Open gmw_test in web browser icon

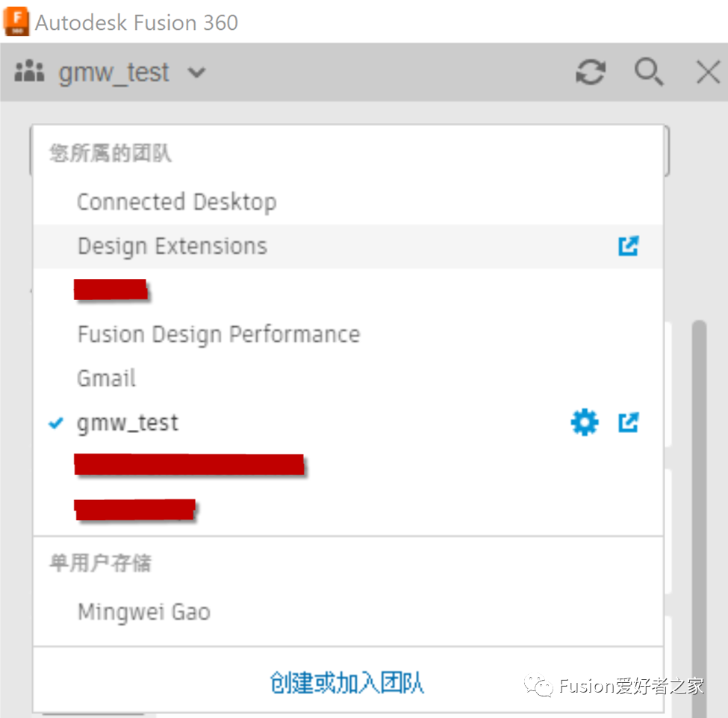(x=629, y=423)
